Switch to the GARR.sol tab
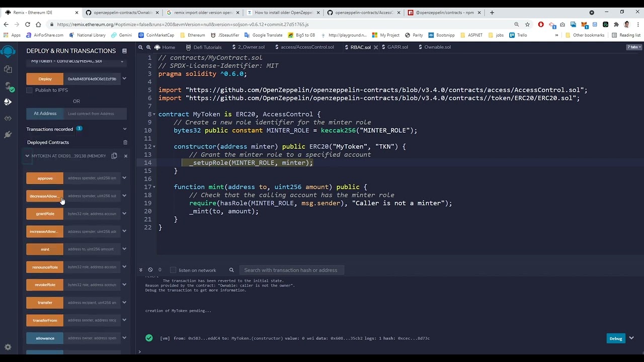Viewport: 644px width, 362px height. point(394,47)
